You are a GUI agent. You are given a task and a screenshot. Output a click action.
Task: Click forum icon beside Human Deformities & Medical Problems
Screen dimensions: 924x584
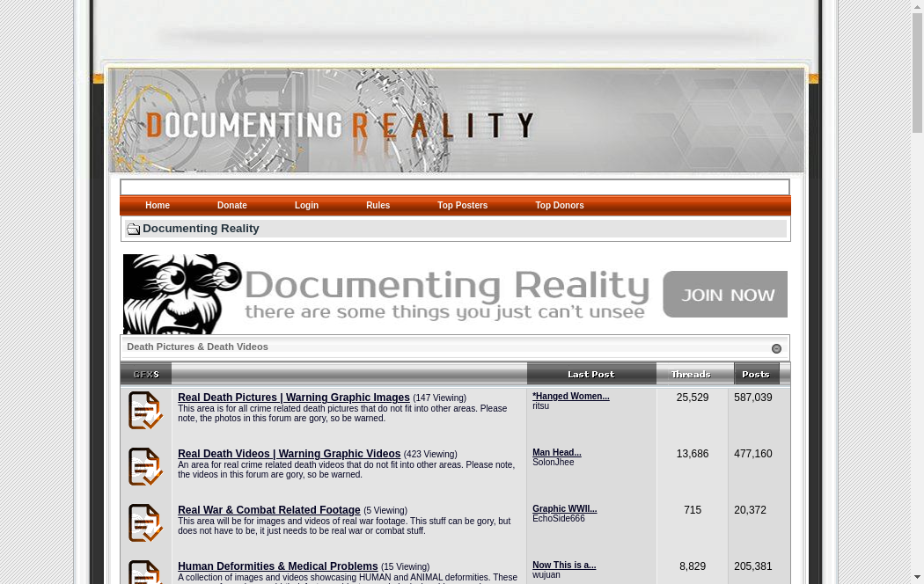coord(145,572)
